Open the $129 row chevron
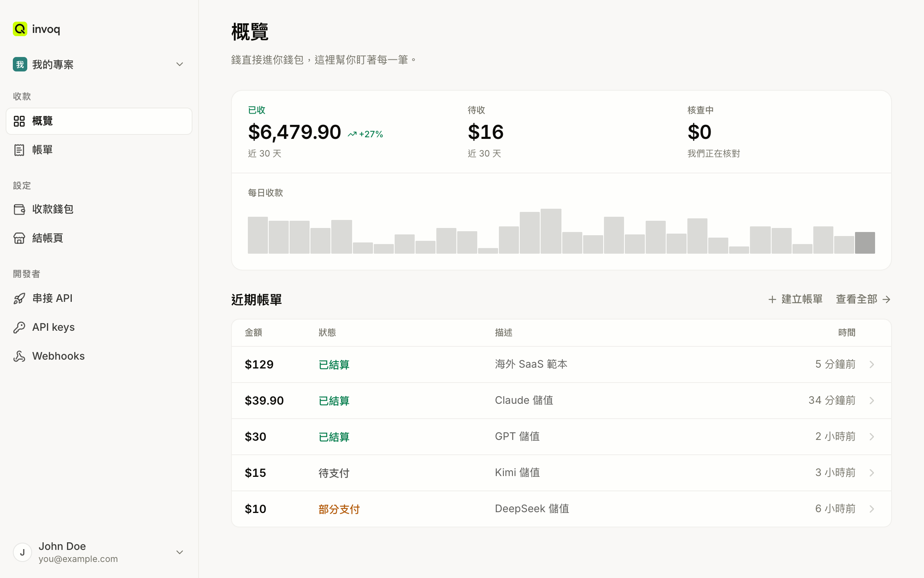Screen dimensions: 924x578 pyautogui.click(x=871, y=364)
